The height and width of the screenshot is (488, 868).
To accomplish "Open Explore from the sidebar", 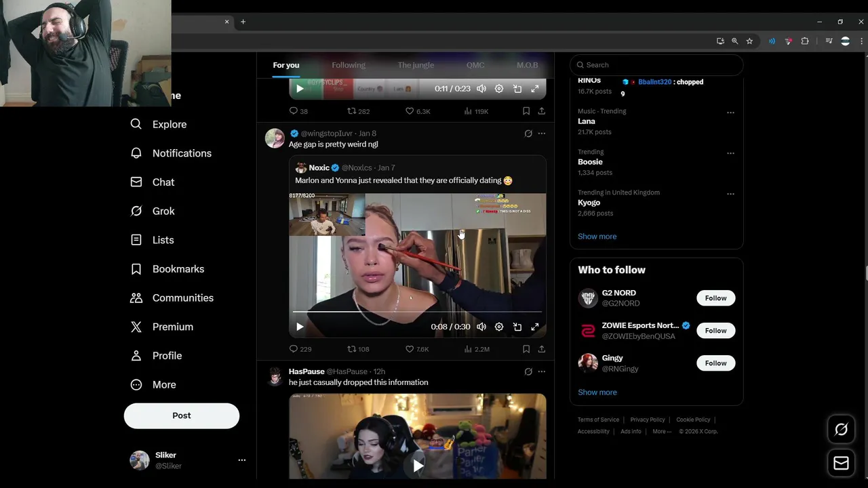I will click(x=159, y=125).
